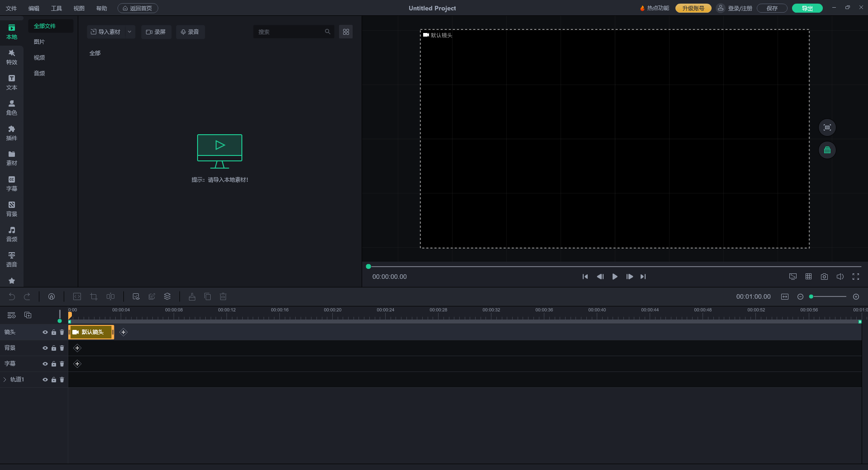Click the crop tool in timeline toolbar

coord(94,296)
